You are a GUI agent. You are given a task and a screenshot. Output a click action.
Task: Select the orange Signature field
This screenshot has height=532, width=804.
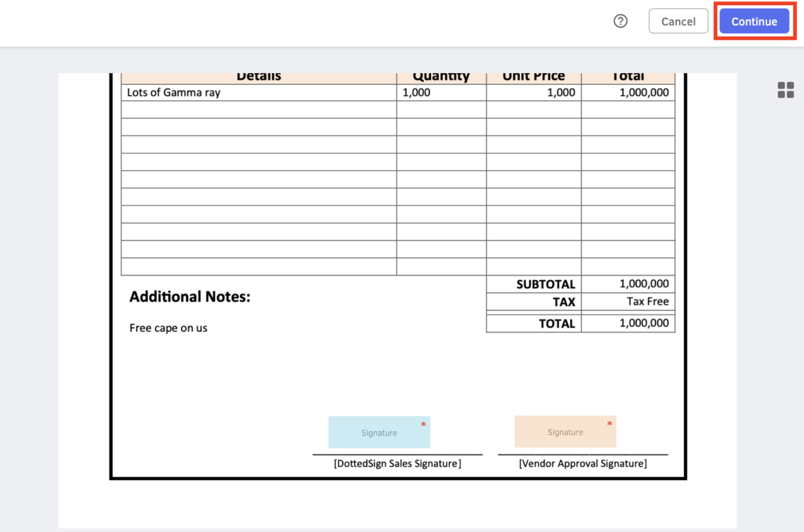(x=565, y=432)
